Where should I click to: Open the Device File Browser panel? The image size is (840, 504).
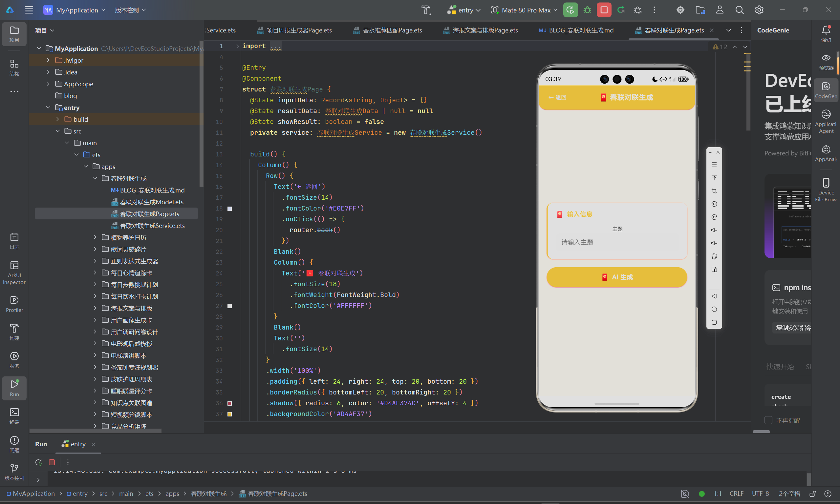tap(826, 190)
